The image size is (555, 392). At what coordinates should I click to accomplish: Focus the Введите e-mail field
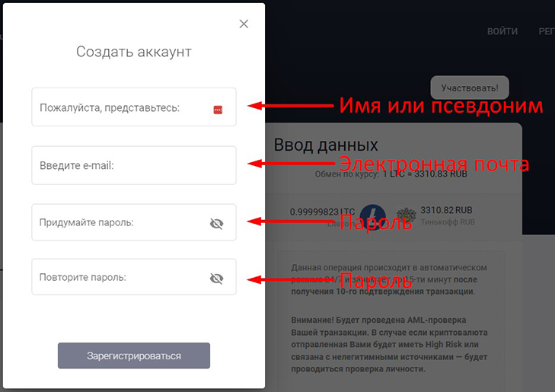pyautogui.click(x=134, y=165)
